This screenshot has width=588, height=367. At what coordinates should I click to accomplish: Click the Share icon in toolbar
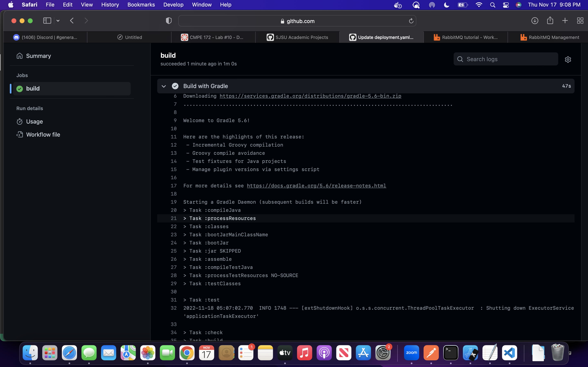550,21
